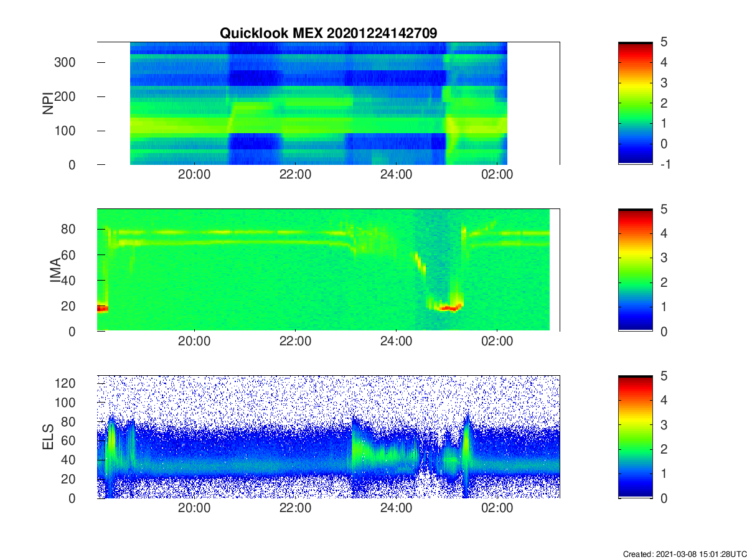The height and width of the screenshot is (560, 747).
Task: Click the IMA panel colorbar
Action: coord(636,270)
